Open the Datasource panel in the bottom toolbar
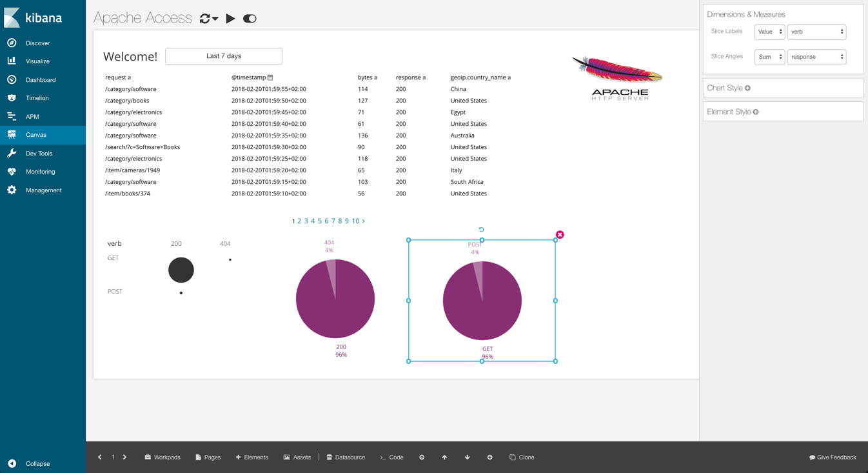 point(346,457)
